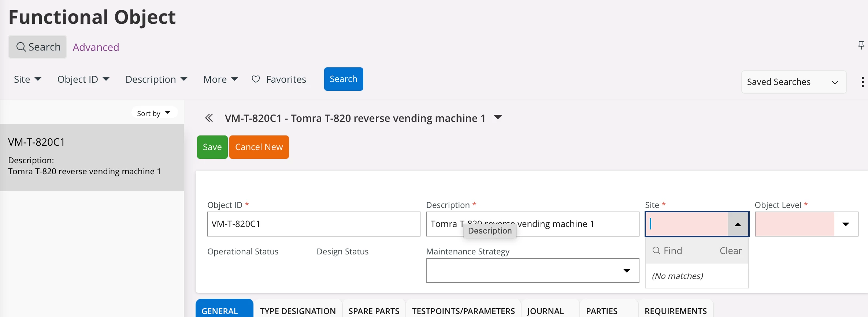
Task: Click the green Save button
Action: (212, 147)
